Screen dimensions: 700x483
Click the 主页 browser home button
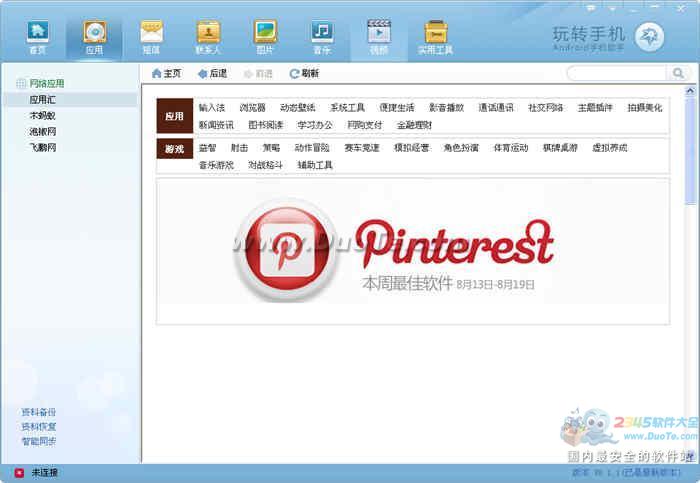[166, 73]
